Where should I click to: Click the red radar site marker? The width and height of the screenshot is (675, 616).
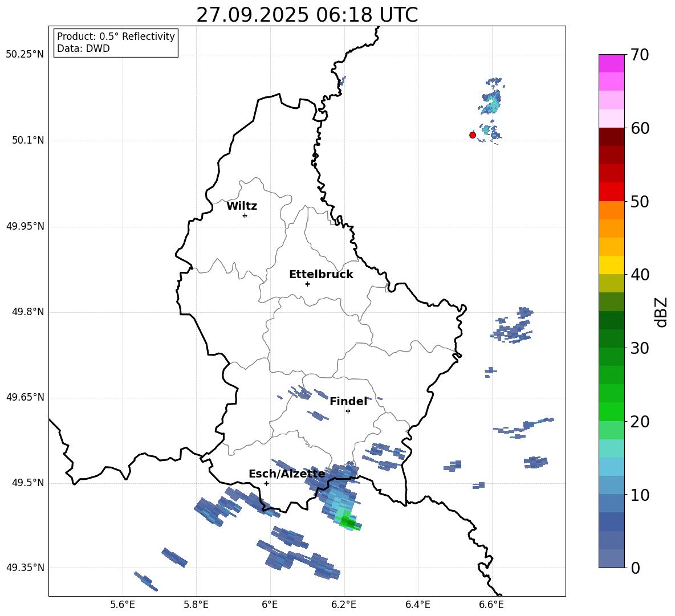[x=473, y=135]
